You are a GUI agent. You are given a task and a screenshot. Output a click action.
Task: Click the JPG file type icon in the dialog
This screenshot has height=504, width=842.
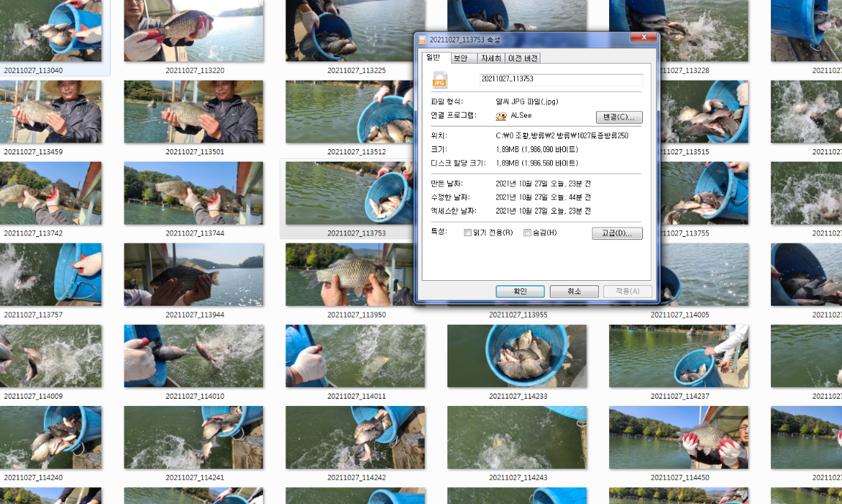(x=439, y=80)
